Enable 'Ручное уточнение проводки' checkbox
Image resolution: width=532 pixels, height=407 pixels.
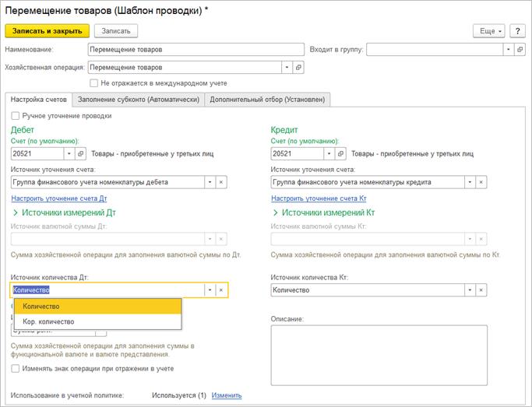[16, 116]
